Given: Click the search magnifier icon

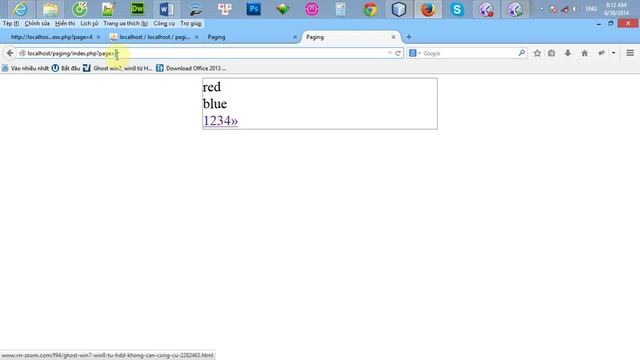Looking at the screenshot, I should click(x=522, y=53).
